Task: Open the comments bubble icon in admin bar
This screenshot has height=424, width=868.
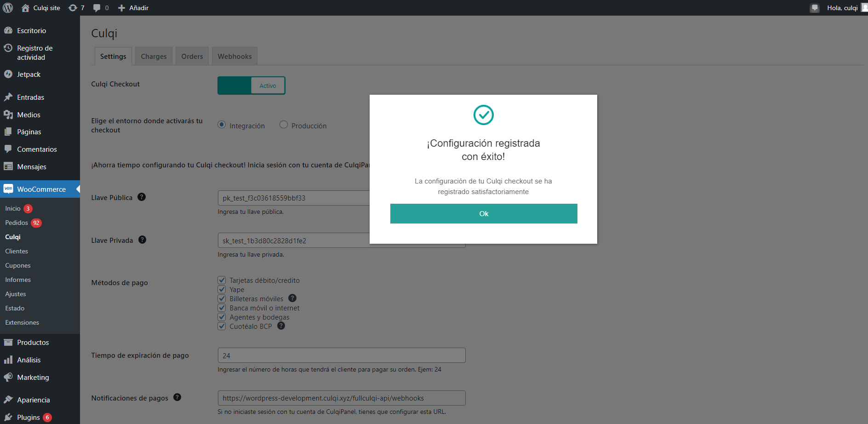Action: 97,8
